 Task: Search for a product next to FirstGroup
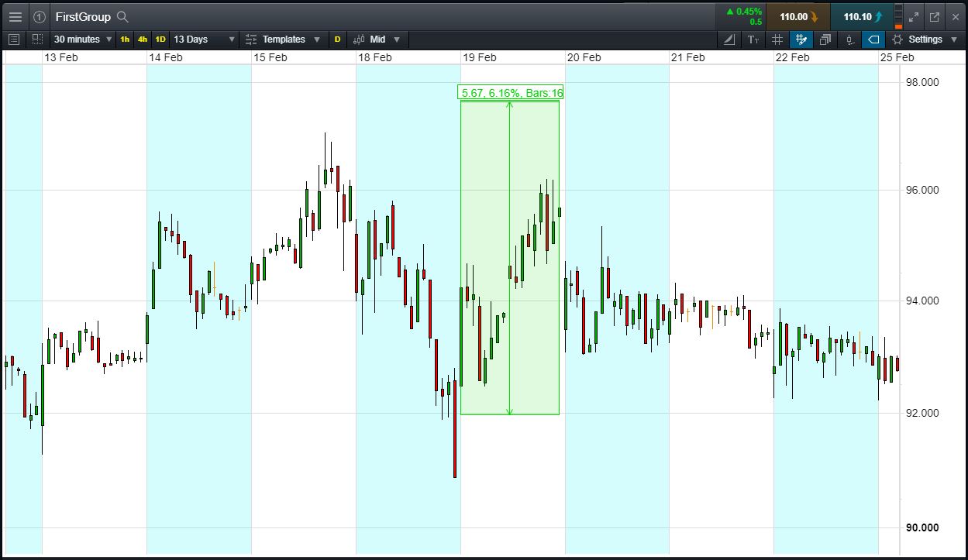[x=122, y=16]
